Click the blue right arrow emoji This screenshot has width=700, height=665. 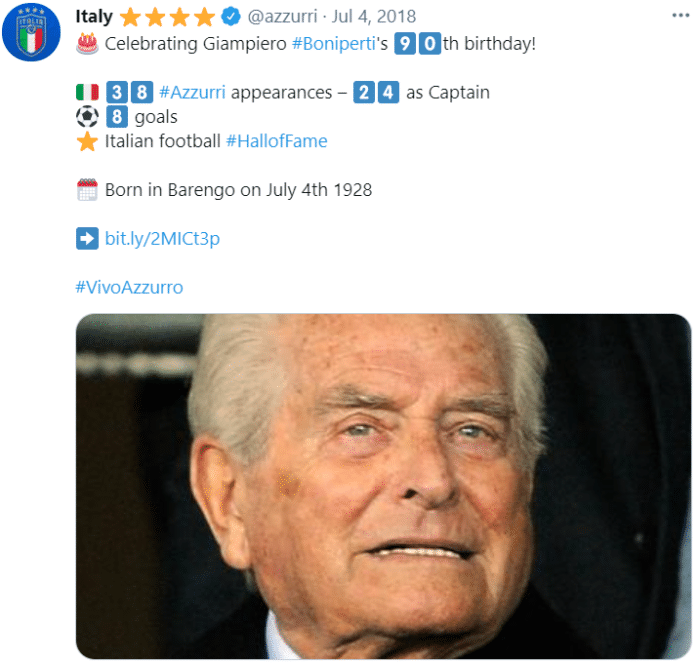pos(87,238)
